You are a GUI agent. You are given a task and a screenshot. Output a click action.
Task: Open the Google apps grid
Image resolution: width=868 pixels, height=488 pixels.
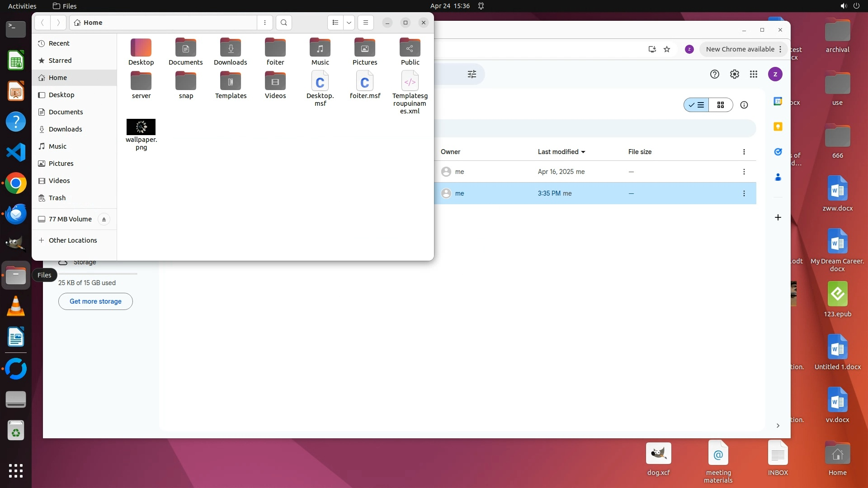pos(753,75)
